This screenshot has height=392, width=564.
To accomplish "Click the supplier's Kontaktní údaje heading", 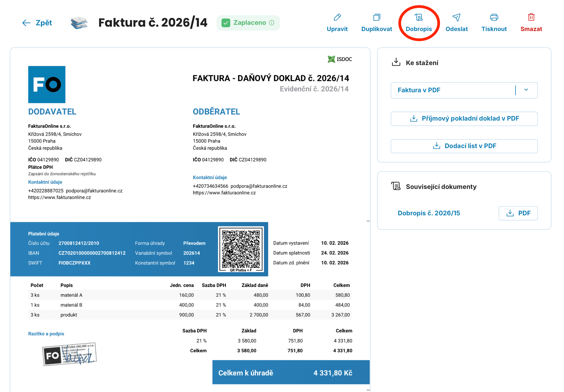I will [x=45, y=182].
